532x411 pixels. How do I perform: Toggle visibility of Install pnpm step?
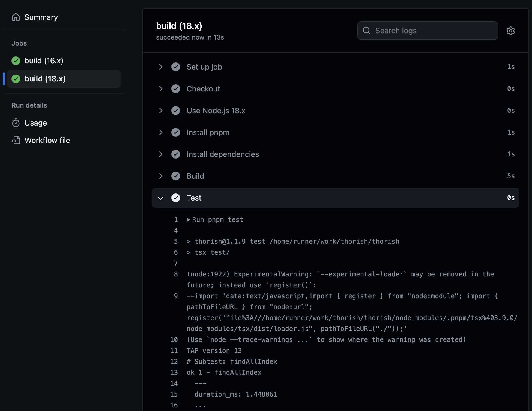[160, 132]
